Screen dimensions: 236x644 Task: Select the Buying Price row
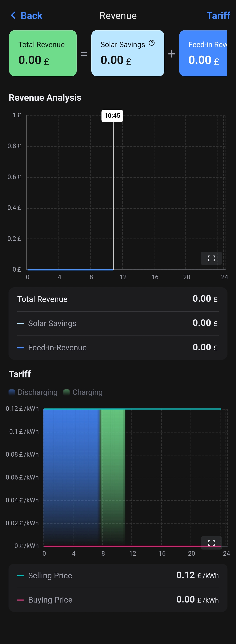tap(118, 600)
